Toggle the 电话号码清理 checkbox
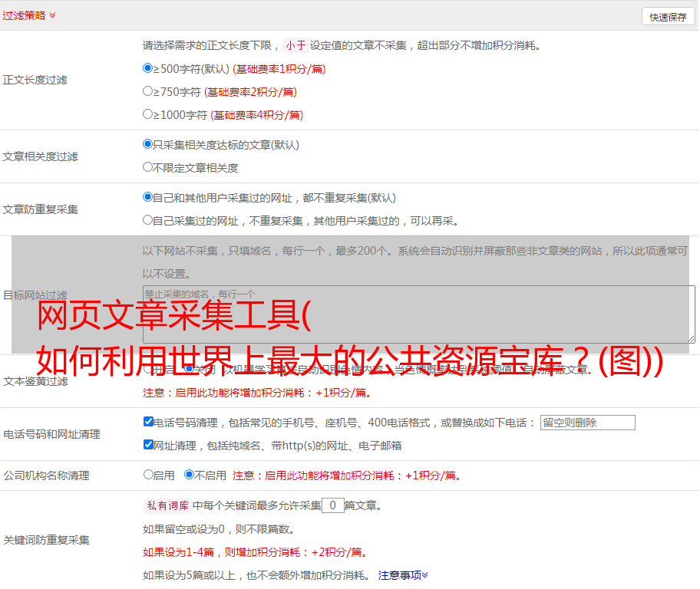 point(149,422)
